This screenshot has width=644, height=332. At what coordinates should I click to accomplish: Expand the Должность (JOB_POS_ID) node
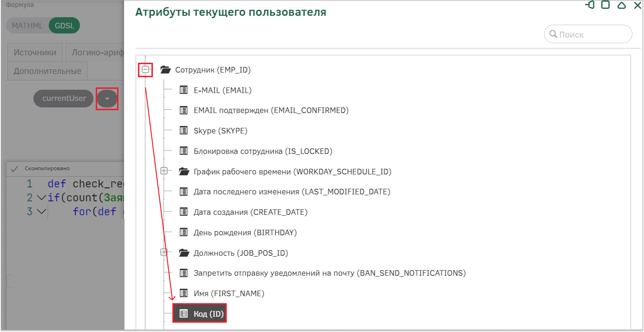(164, 252)
